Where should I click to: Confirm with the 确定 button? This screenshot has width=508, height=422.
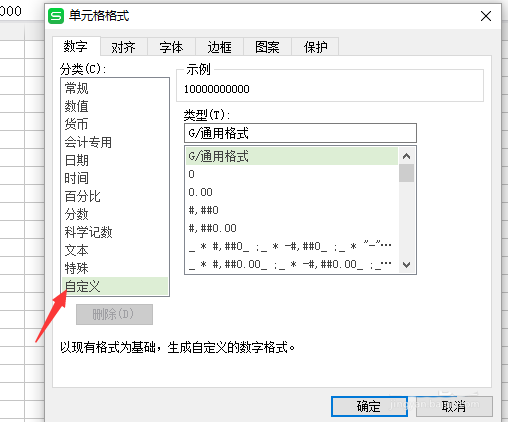(x=369, y=406)
